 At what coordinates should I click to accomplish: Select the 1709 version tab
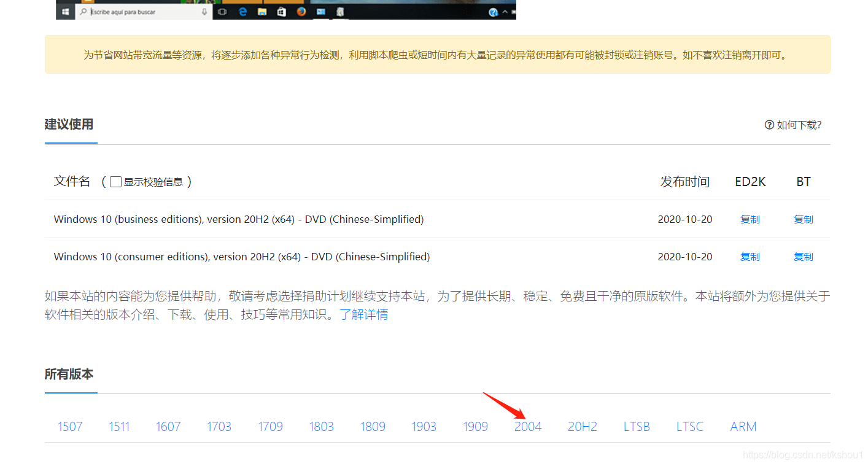click(270, 427)
